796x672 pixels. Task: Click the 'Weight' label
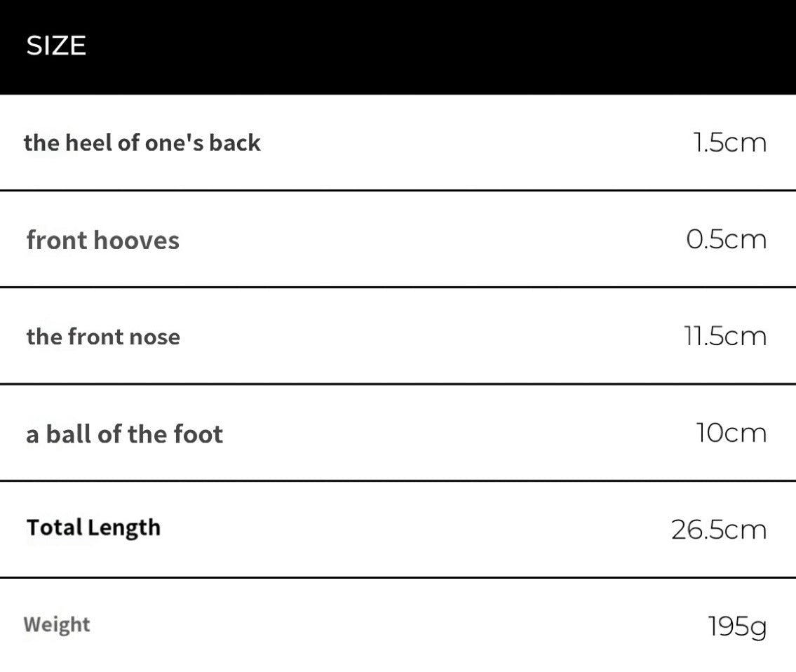pos(56,625)
